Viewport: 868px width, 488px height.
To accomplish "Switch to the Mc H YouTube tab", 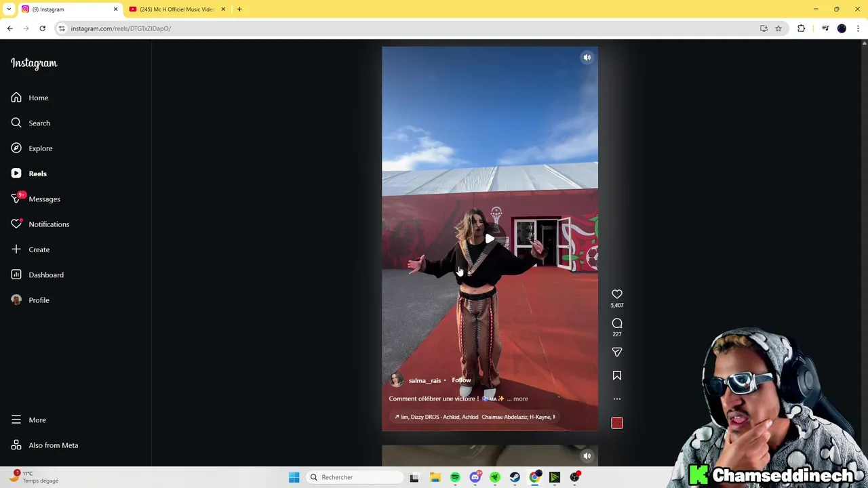I will point(177,9).
